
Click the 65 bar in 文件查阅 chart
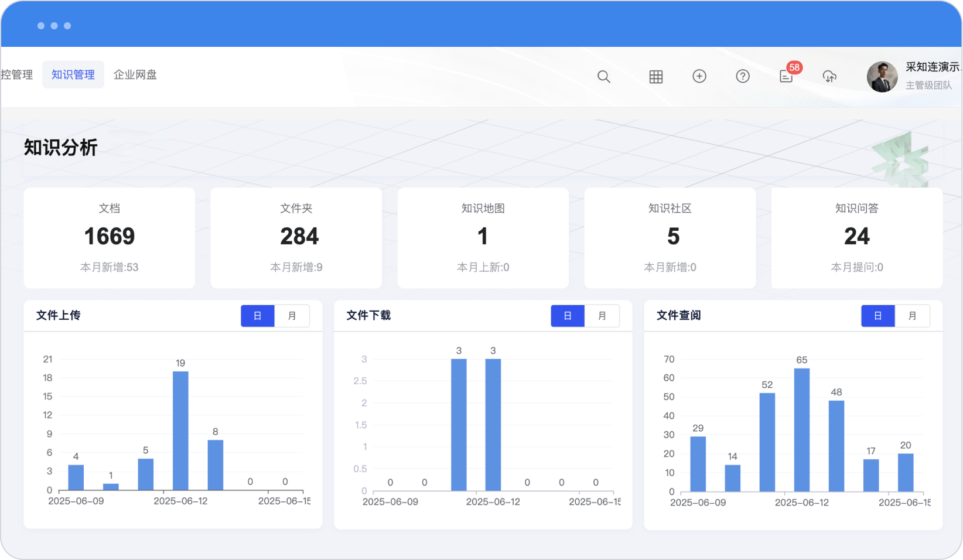click(x=801, y=429)
